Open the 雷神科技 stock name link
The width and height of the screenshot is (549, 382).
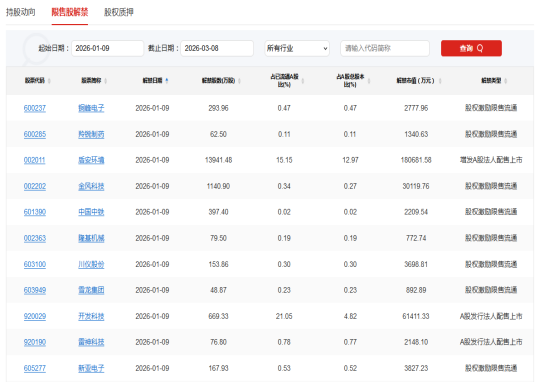click(x=91, y=342)
